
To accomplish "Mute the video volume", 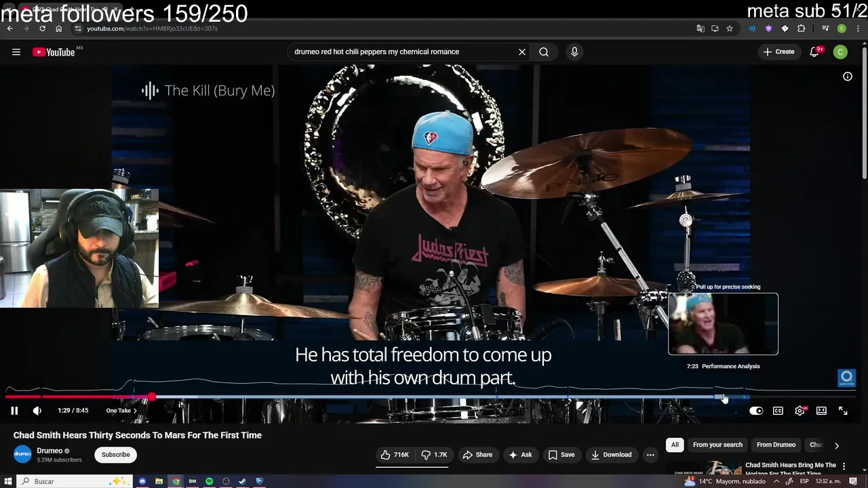I will [37, 410].
